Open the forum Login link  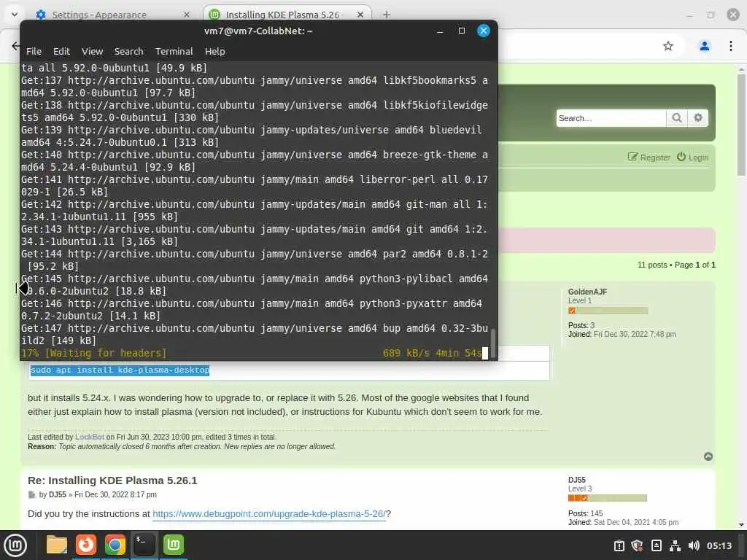[x=693, y=157]
